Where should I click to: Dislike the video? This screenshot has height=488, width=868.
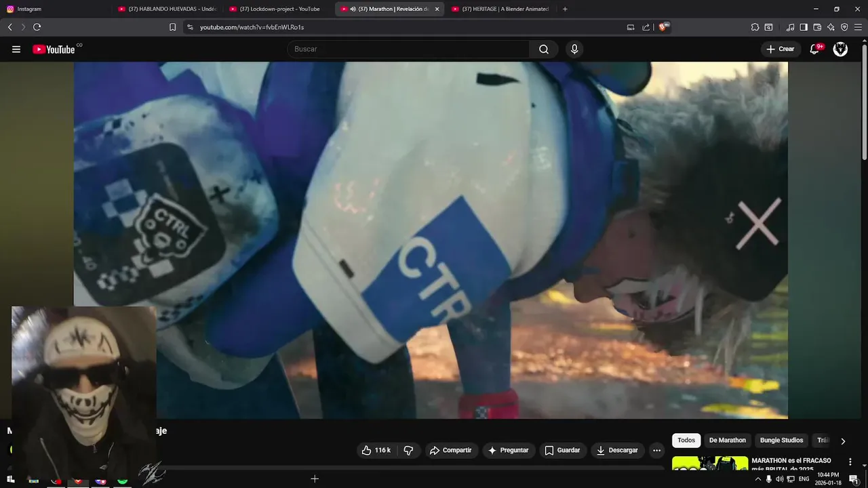click(408, 450)
